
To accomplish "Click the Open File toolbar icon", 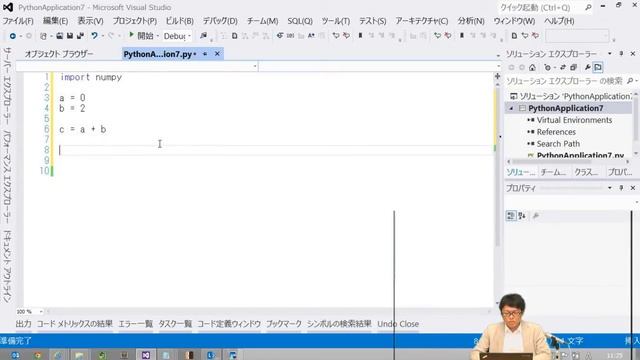I will click(60, 36).
